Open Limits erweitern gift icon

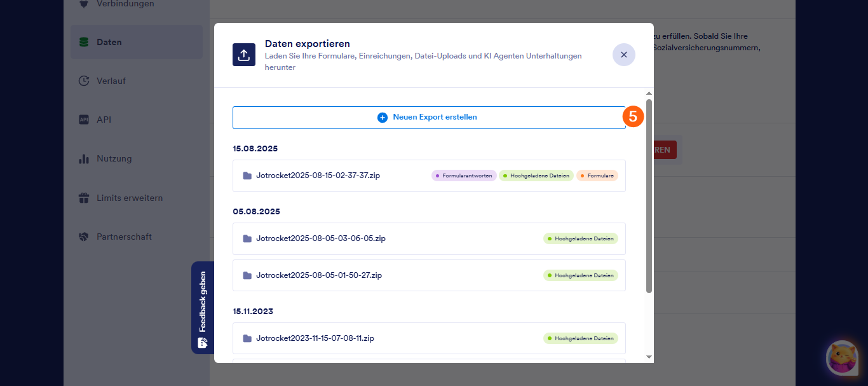[x=83, y=198]
